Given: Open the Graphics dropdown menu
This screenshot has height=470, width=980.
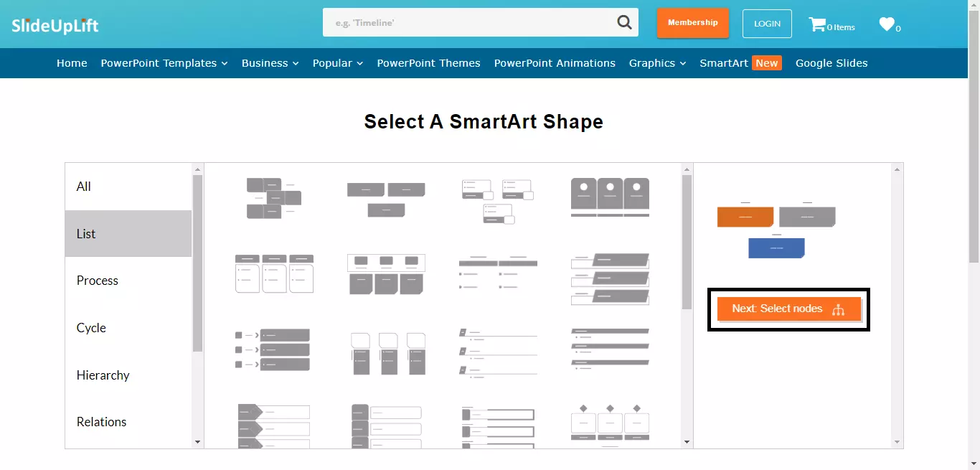Looking at the screenshot, I should [x=657, y=63].
